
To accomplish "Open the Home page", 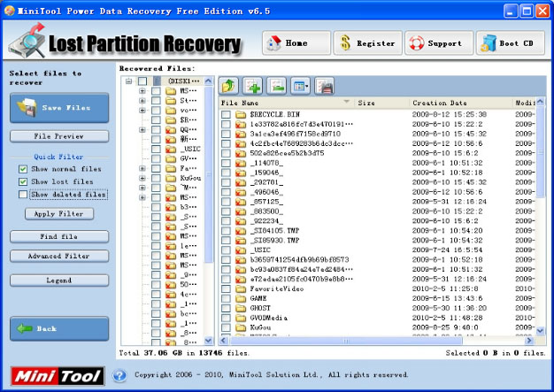I will tap(296, 43).
